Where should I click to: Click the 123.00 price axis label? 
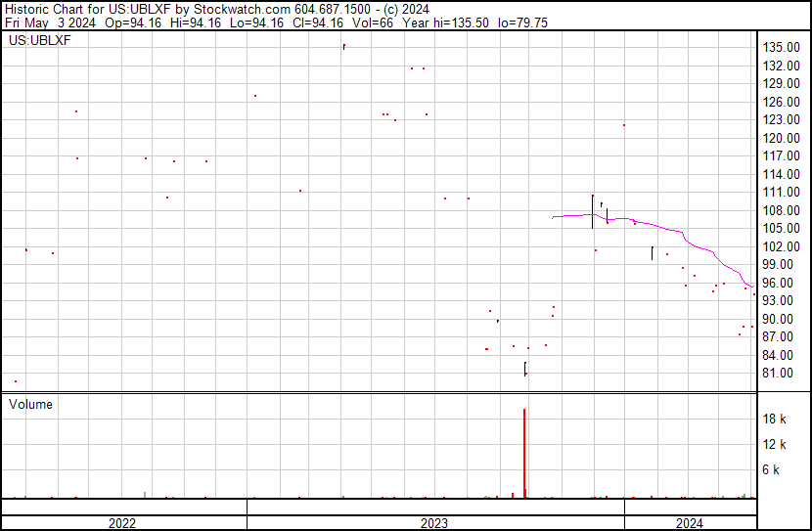pyautogui.click(x=781, y=119)
